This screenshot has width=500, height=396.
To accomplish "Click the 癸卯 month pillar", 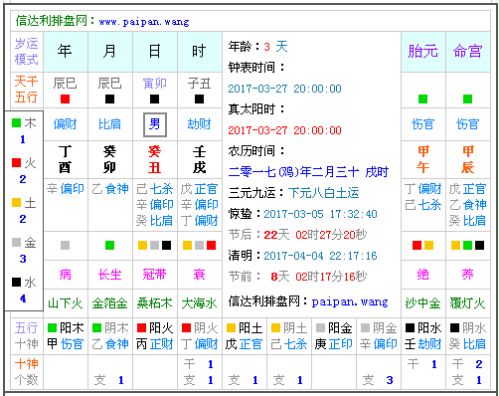I will pos(110,159).
